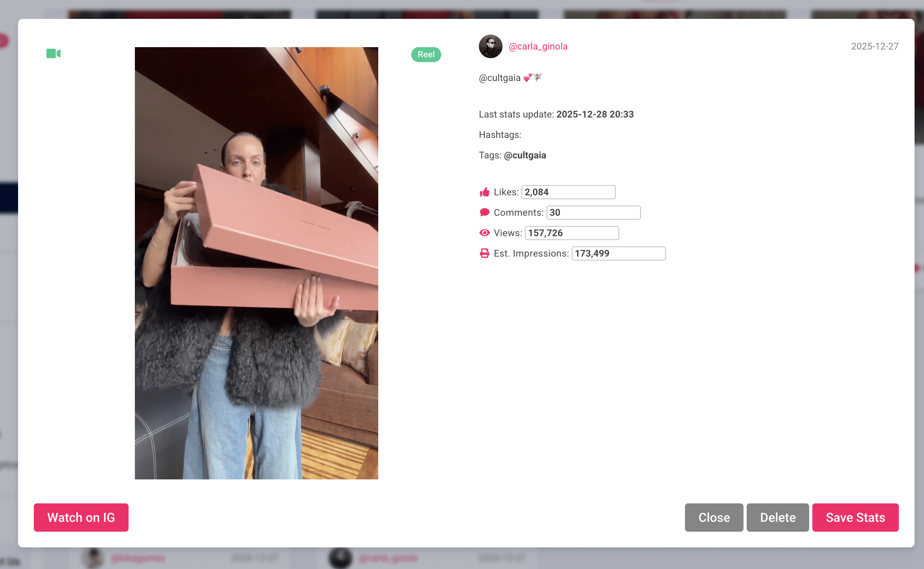Image resolution: width=924 pixels, height=569 pixels.
Task: Save the updated stats with Save Stats
Action: coord(856,518)
